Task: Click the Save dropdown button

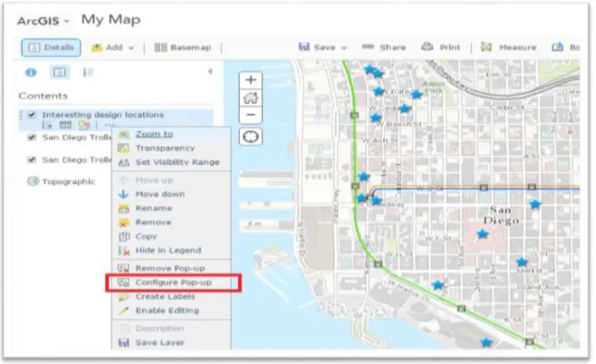Action: 322,47
